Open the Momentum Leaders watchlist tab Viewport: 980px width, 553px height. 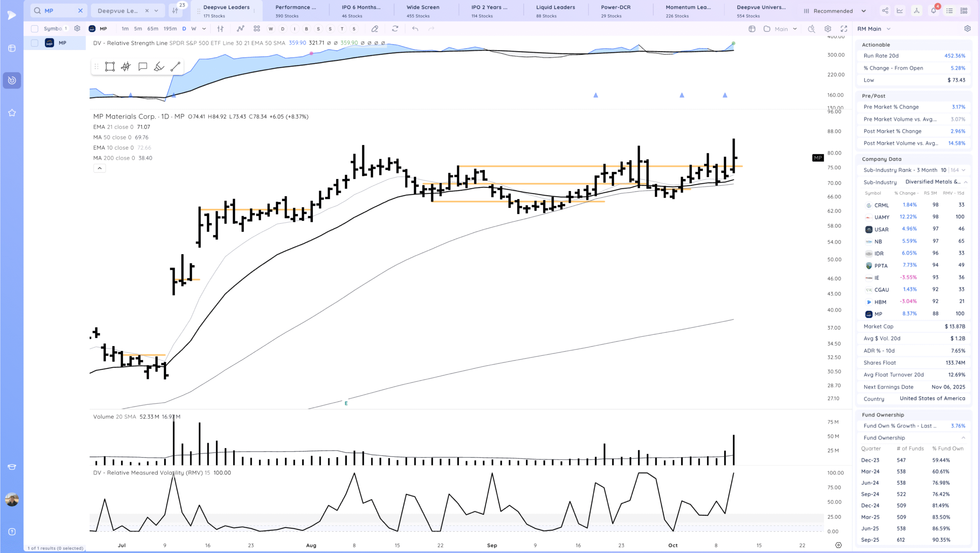[688, 11]
